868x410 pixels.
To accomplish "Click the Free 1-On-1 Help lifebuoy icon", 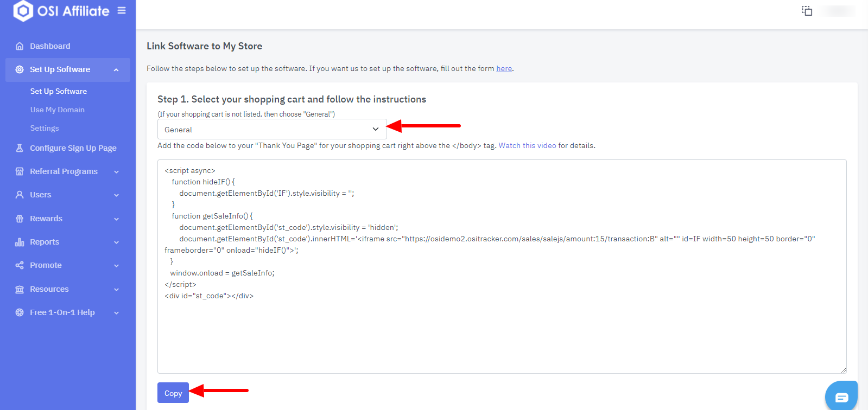I will tap(20, 312).
